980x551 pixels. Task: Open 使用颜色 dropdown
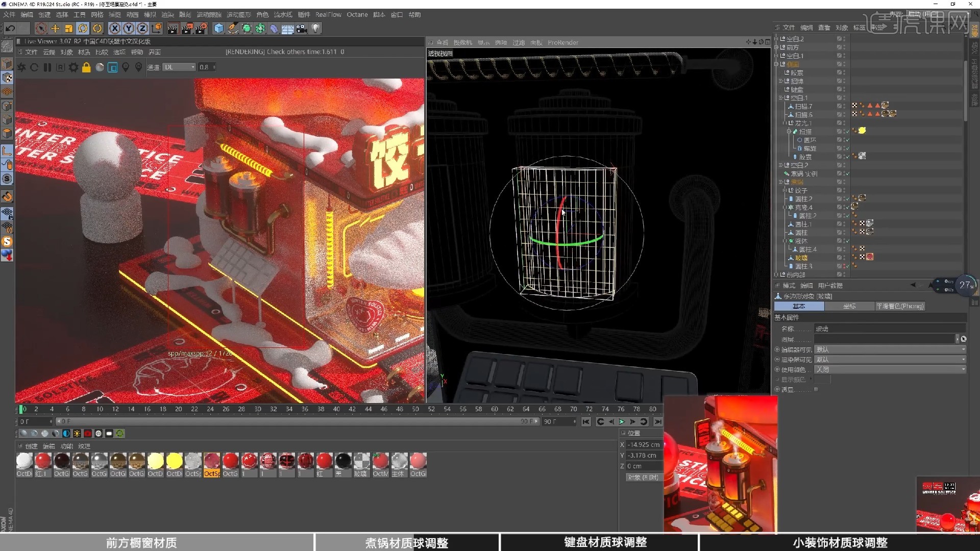click(890, 369)
